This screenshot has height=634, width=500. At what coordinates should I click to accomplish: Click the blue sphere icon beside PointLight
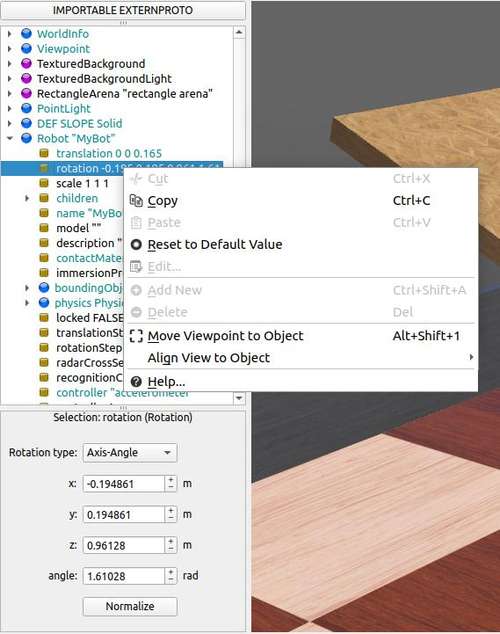click(x=26, y=108)
